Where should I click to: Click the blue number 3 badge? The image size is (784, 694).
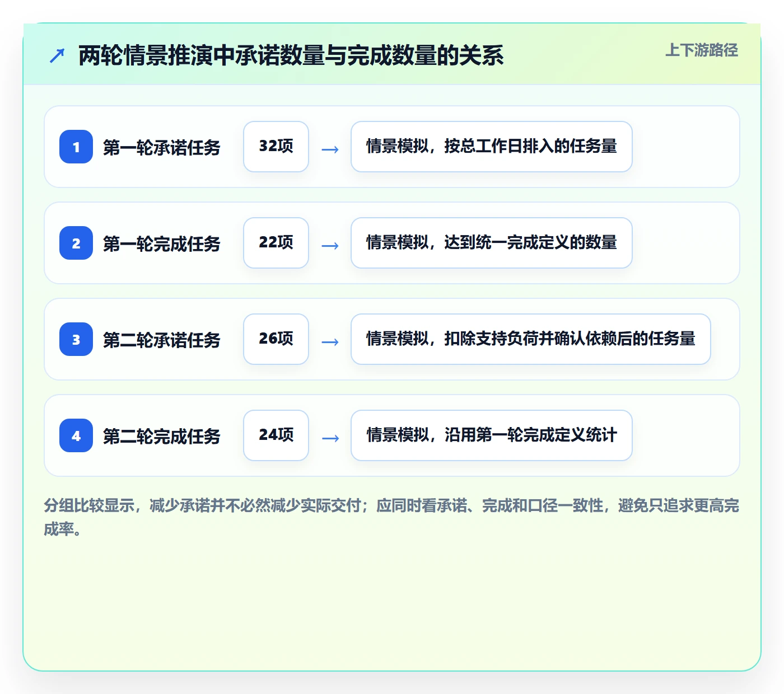tap(76, 339)
